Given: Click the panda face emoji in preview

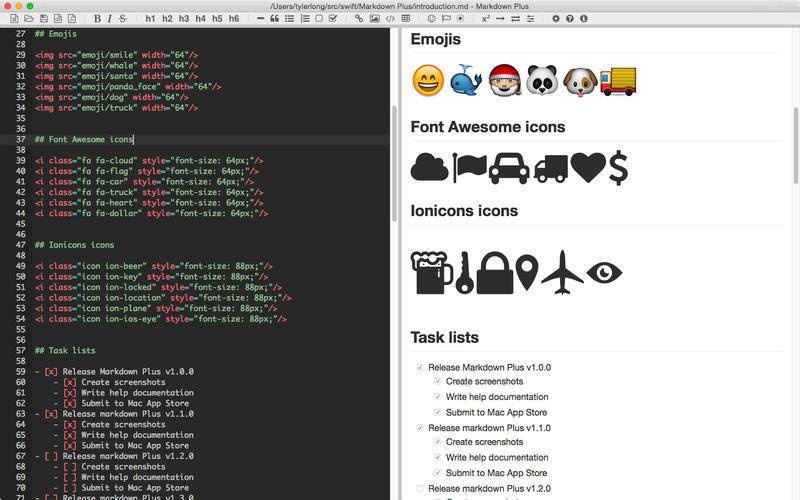Looking at the screenshot, I should tap(542, 80).
